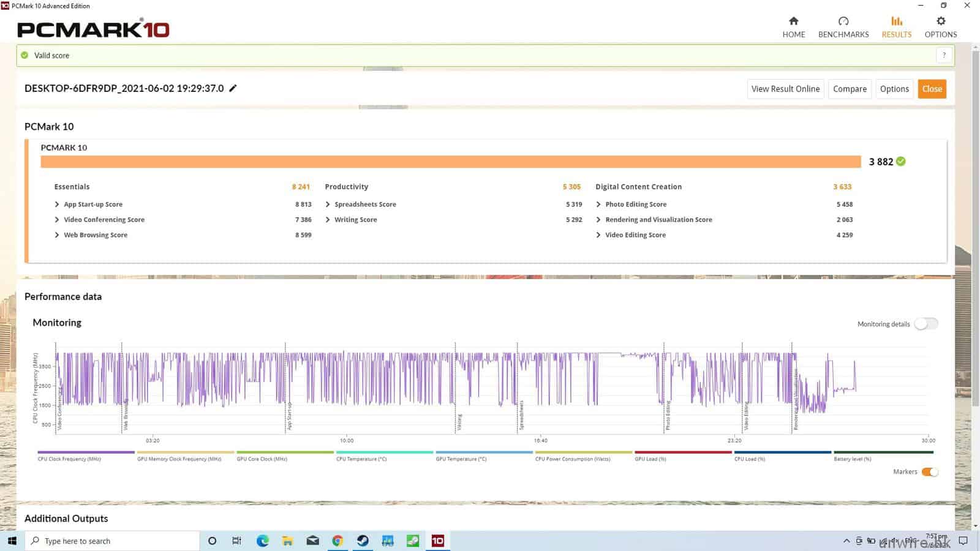980x551 pixels.
Task: Select the CPU Temperature legend color bar
Action: 385,452
